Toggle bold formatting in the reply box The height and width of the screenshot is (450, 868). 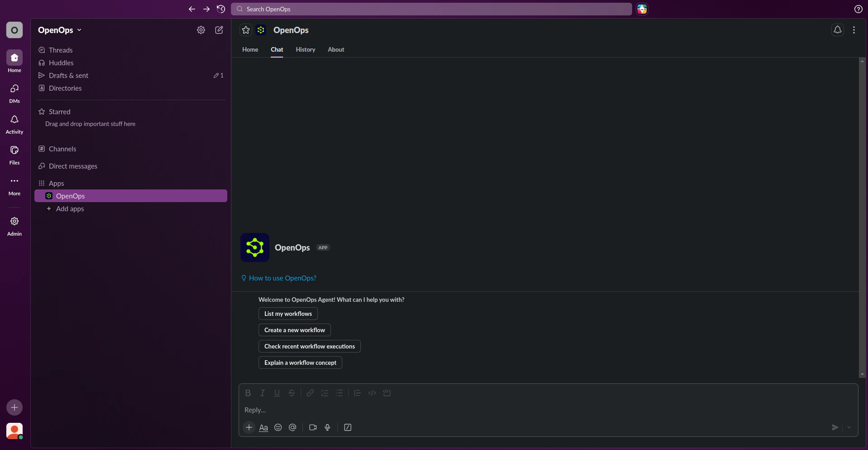(x=248, y=393)
